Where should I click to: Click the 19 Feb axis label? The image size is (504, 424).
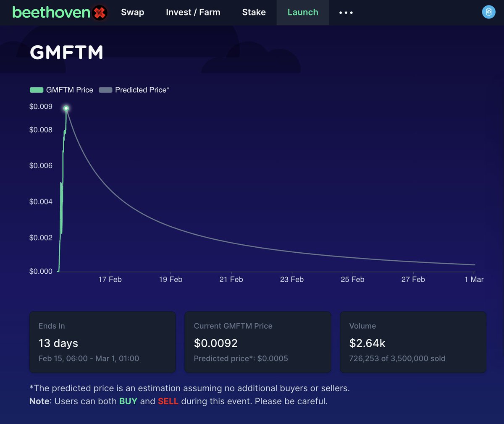coord(171,280)
